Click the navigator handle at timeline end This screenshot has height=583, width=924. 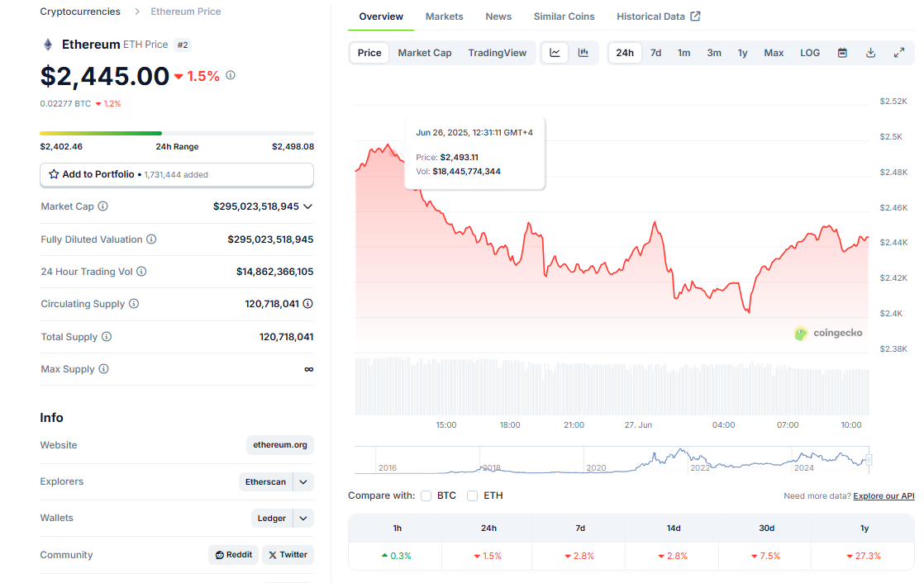coord(869,460)
